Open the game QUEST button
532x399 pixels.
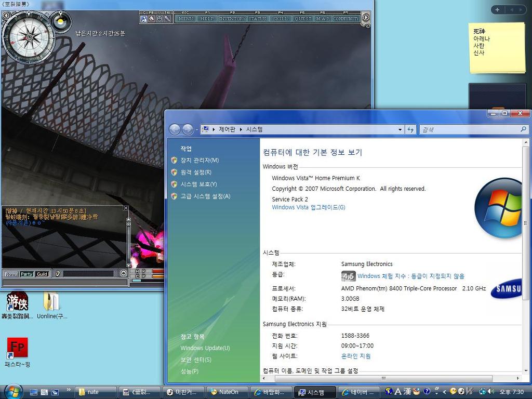click(303, 19)
